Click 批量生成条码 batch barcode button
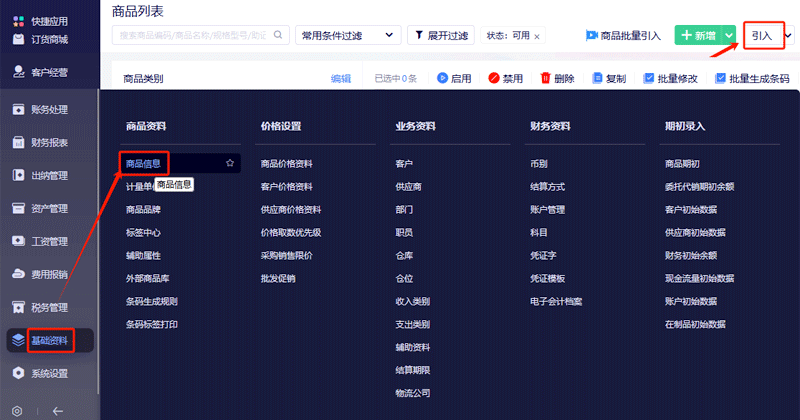 pos(752,78)
